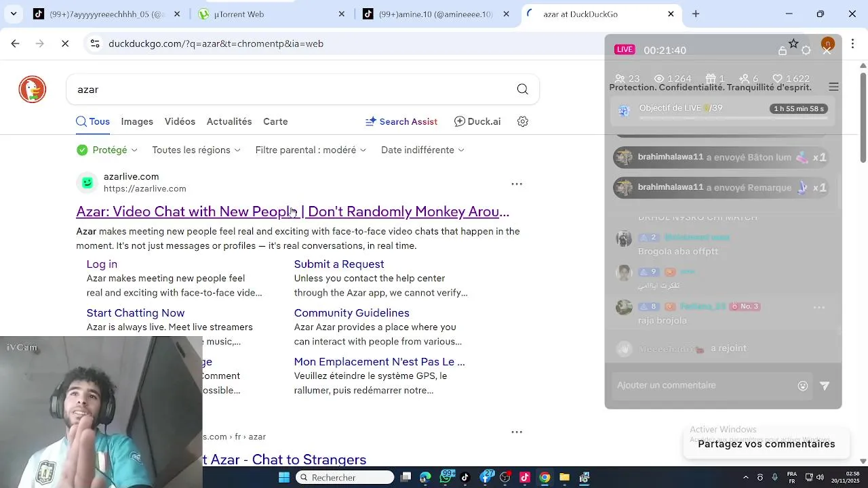This screenshot has height=488, width=868.
Task: Stop page loading in the toolbar
Action: (x=65, y=43)
